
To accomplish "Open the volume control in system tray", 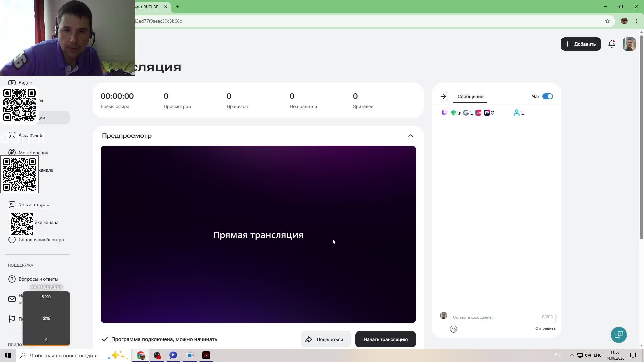I will coord(588,355).
